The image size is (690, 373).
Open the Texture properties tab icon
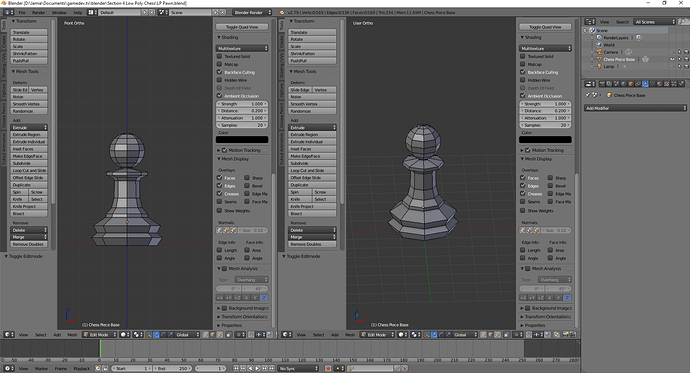[666, 84]
